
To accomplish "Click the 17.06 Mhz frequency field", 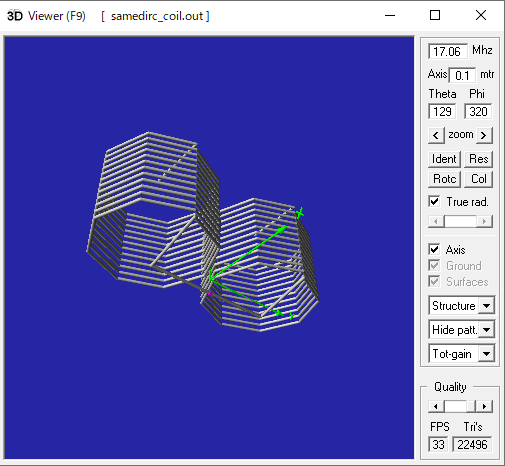I will tap(448, 51).
